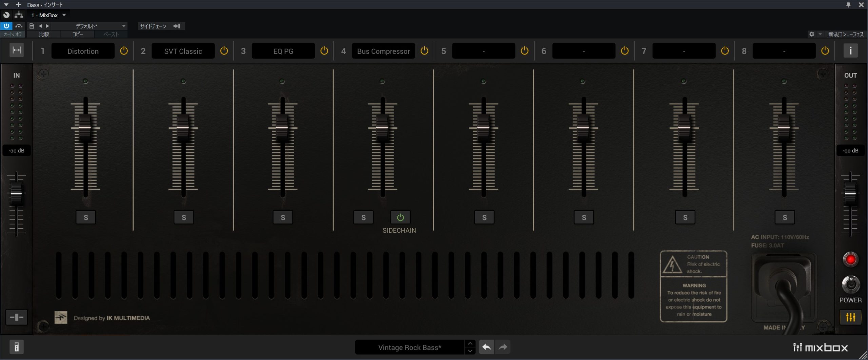This screenshot has height=360, width=868.
Task: Click the OUT output gain fader
Action: click(850, 194)
